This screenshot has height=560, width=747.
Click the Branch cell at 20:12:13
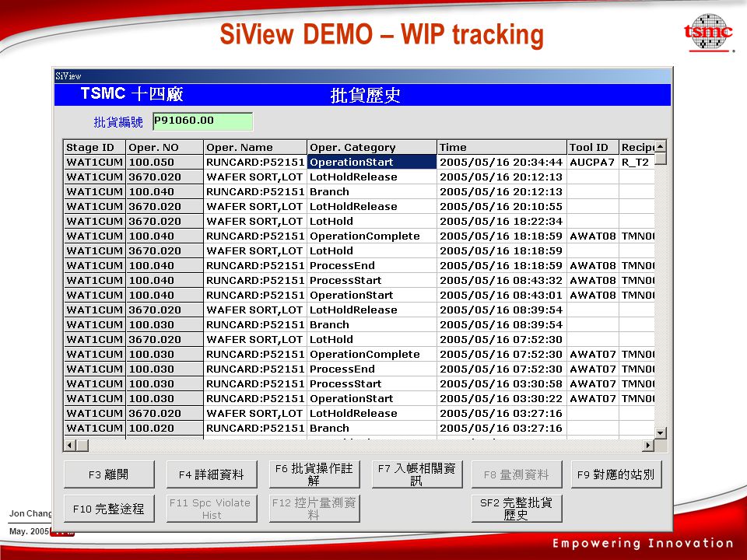click(x=372, y=191)
